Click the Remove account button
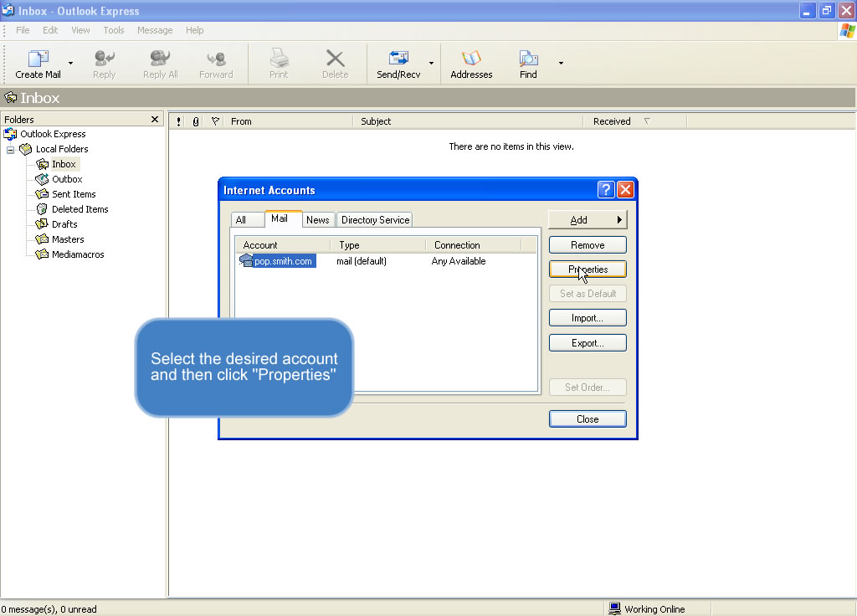Screen dimensions: 857x616 588,245
